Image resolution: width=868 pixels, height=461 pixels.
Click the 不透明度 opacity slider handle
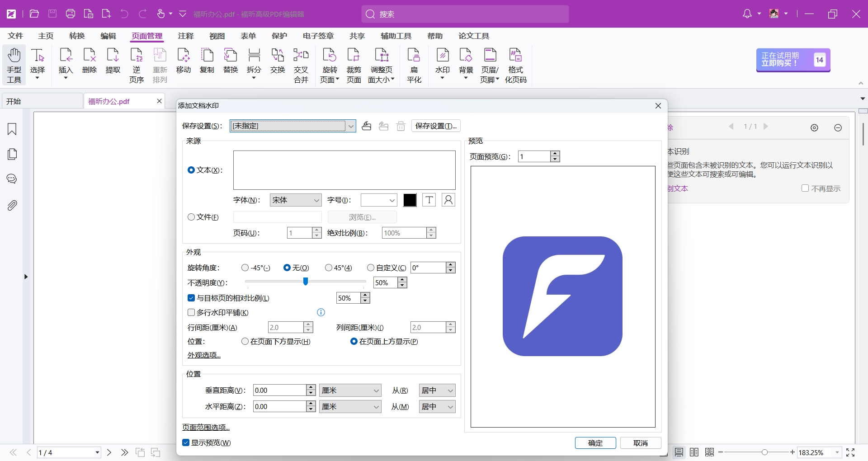point(306,282)
